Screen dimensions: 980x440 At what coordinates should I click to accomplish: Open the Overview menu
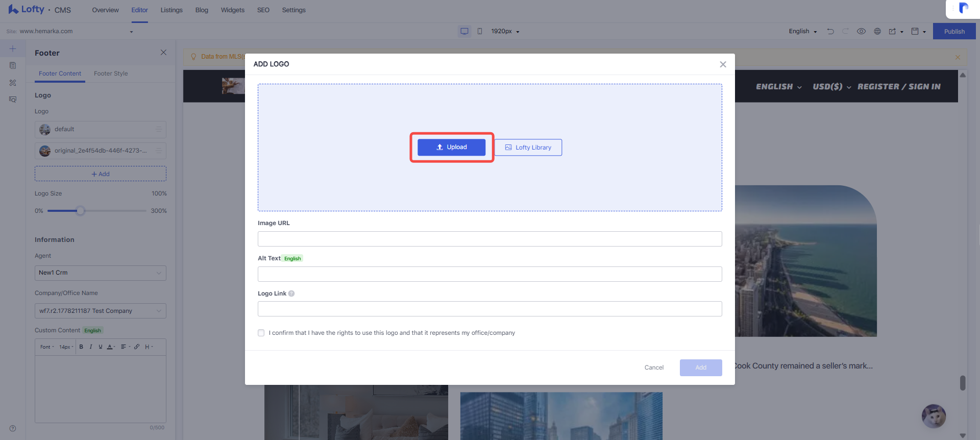105,10
